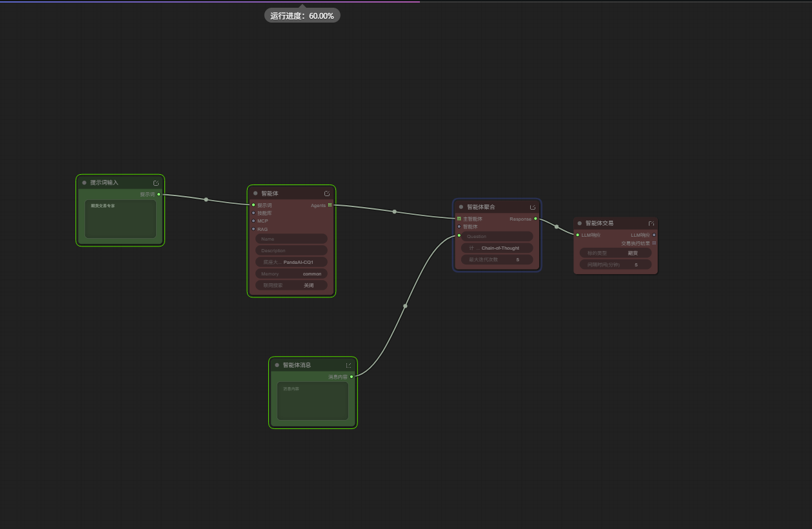The width and height of the screenshot is (812, 529).
Task: Click the Name input in 智能体 node
Action: pyautogui.click(x=292, y=239)
